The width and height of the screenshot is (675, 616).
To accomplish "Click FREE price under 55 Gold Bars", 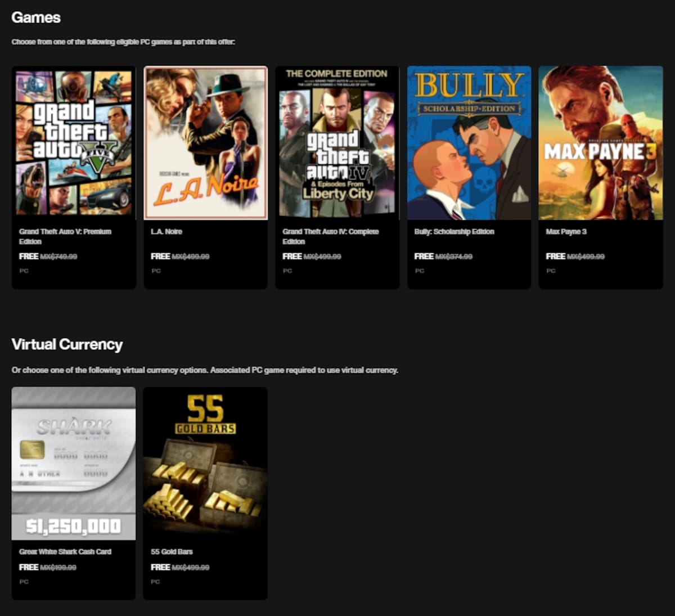I will pyautogui.click(x=160, y=567).
